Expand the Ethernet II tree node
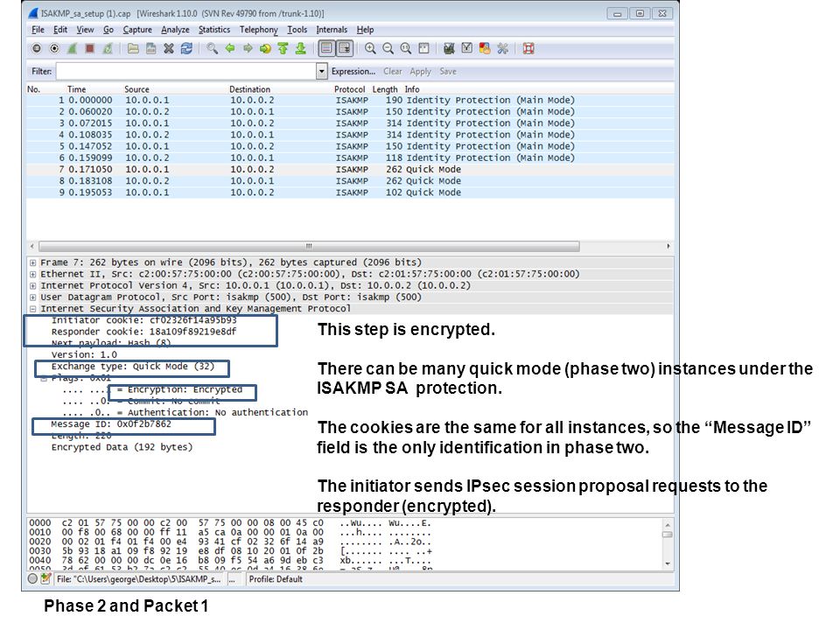 (x=32, y=274)
